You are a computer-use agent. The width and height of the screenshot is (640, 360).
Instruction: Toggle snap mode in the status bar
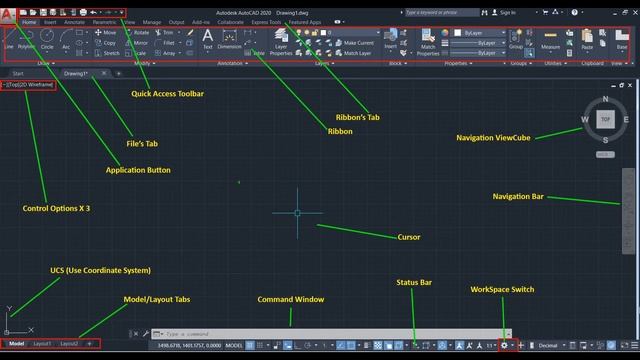click(x=260, y=345)
